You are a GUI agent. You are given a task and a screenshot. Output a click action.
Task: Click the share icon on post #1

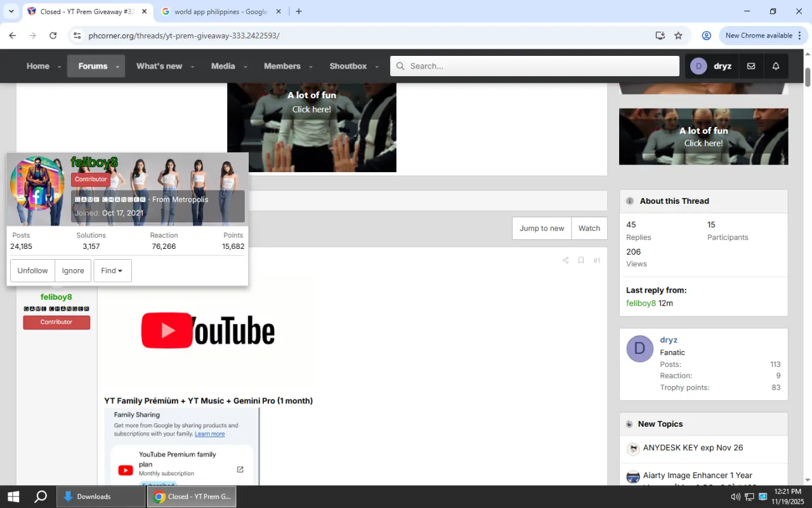tap(565, 260)
